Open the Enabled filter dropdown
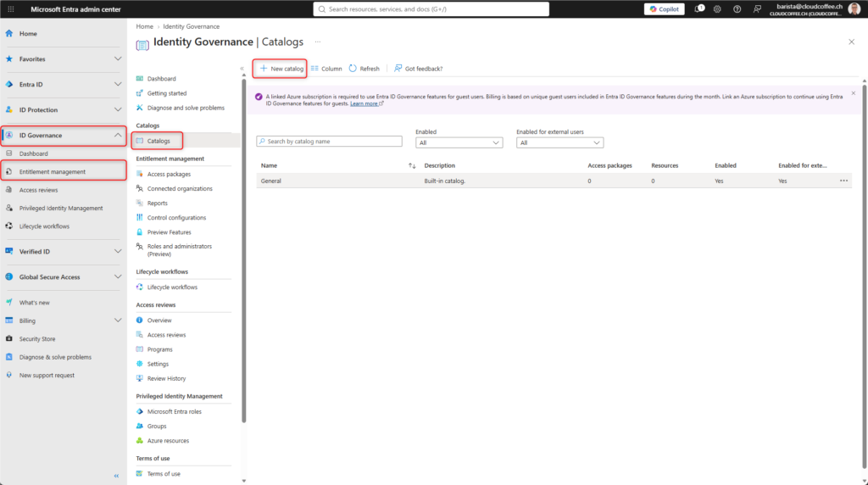Image resolution: width=868 pixels, height=485 pixels. click(459, 142)
